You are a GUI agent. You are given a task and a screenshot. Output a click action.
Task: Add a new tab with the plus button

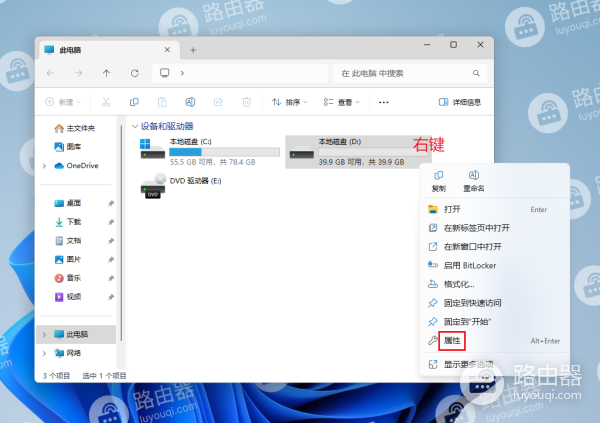point(193,50)
